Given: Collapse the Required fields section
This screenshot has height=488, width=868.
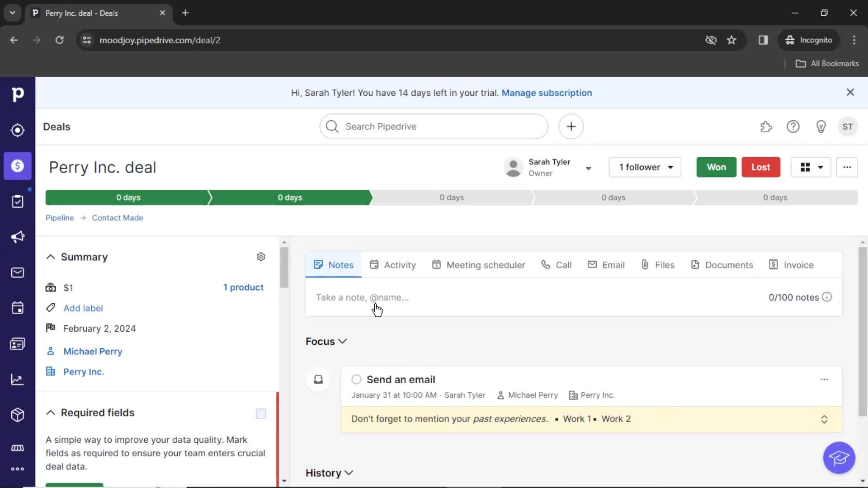Looking at the screenshot, I should 51,413.
